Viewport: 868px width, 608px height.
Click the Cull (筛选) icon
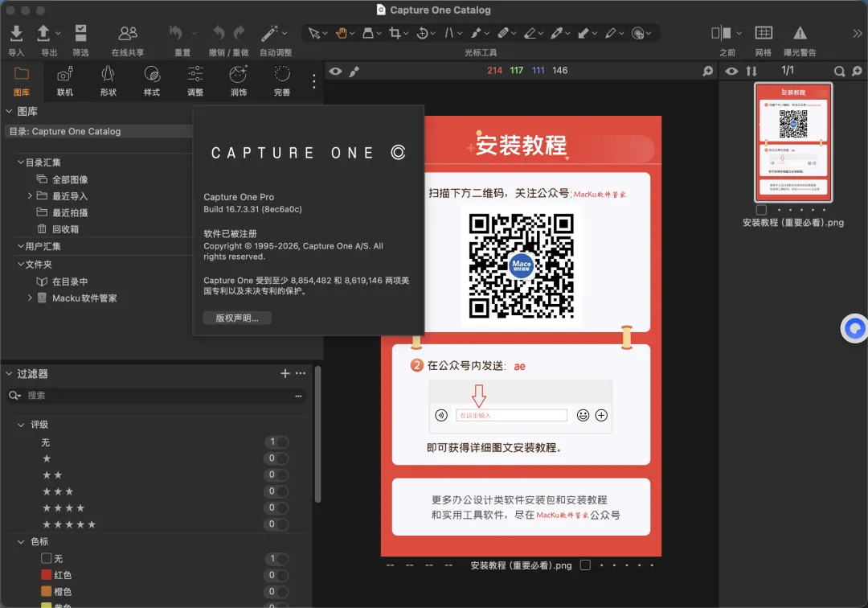tap(81, 33)
